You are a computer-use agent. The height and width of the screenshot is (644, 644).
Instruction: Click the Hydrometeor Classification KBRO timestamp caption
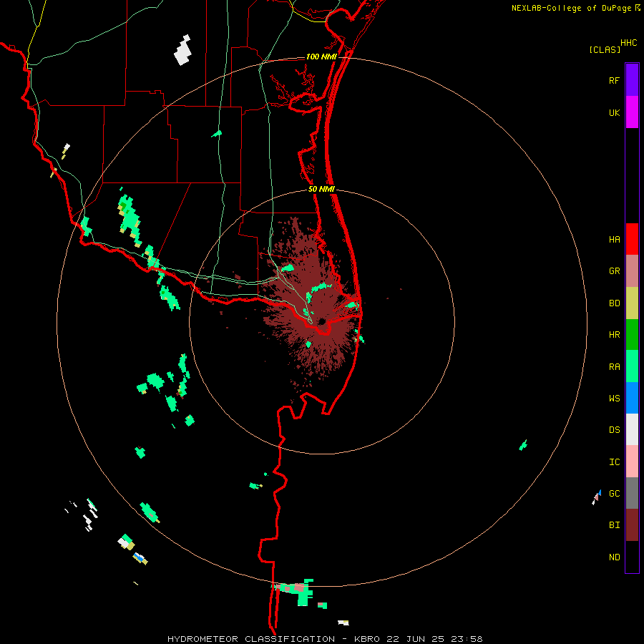click(325, 639)
